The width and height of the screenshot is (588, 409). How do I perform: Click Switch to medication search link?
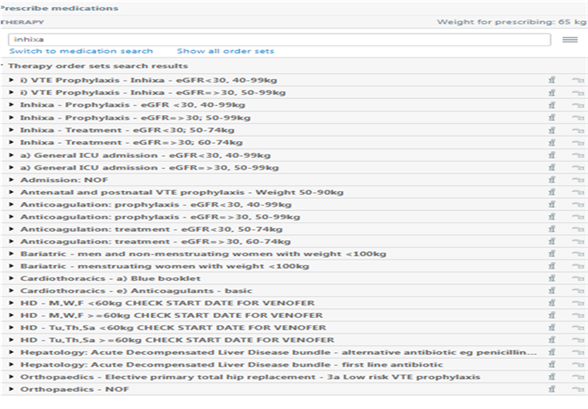pos(81,51)
